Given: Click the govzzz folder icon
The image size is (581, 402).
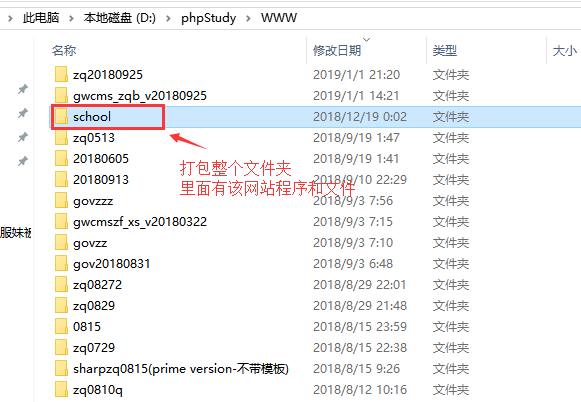Looking at the screenshot, I should click(x=61, y=201).
